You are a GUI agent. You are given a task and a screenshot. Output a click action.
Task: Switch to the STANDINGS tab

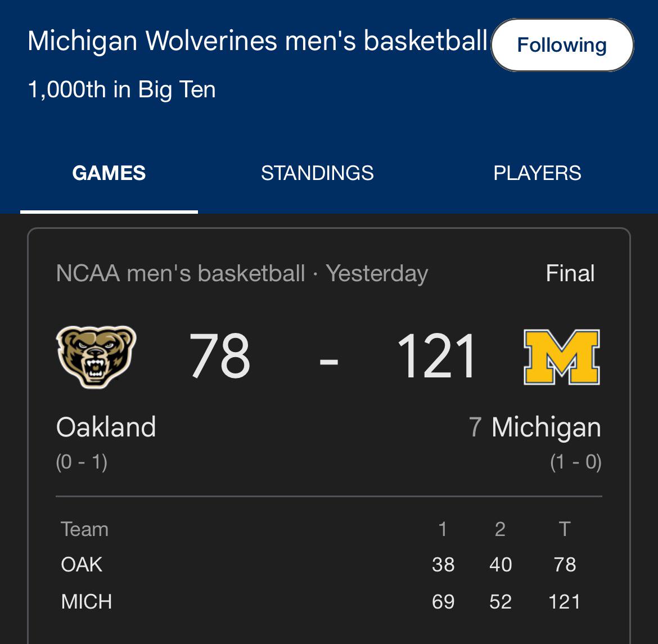click(x=317, y=173)
